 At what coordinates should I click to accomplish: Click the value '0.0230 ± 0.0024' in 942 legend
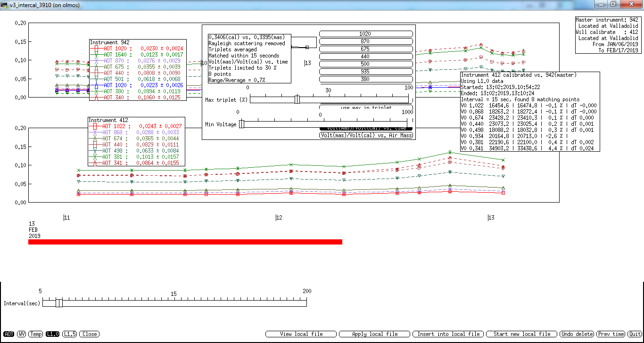tap(162, 49)
